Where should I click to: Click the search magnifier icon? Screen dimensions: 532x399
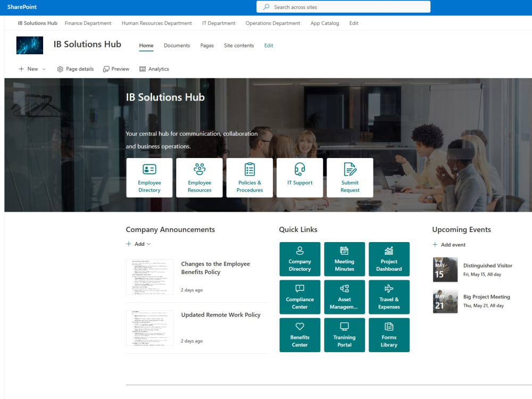point(267,7)
